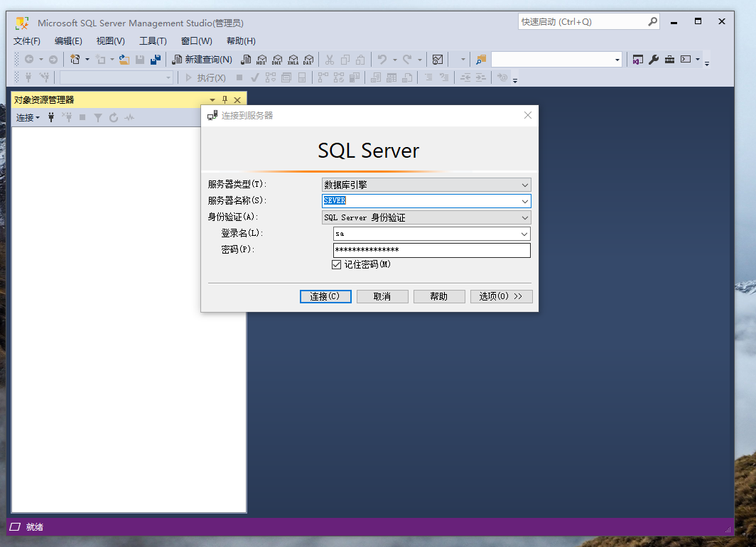Open the search combo box dropdown in toolbar

tap(617, 60)
